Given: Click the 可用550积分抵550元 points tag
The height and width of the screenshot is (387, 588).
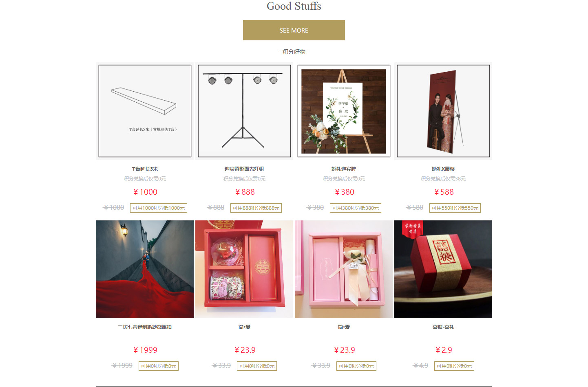Looking at the screenshot, I should (x=455, y=208).
